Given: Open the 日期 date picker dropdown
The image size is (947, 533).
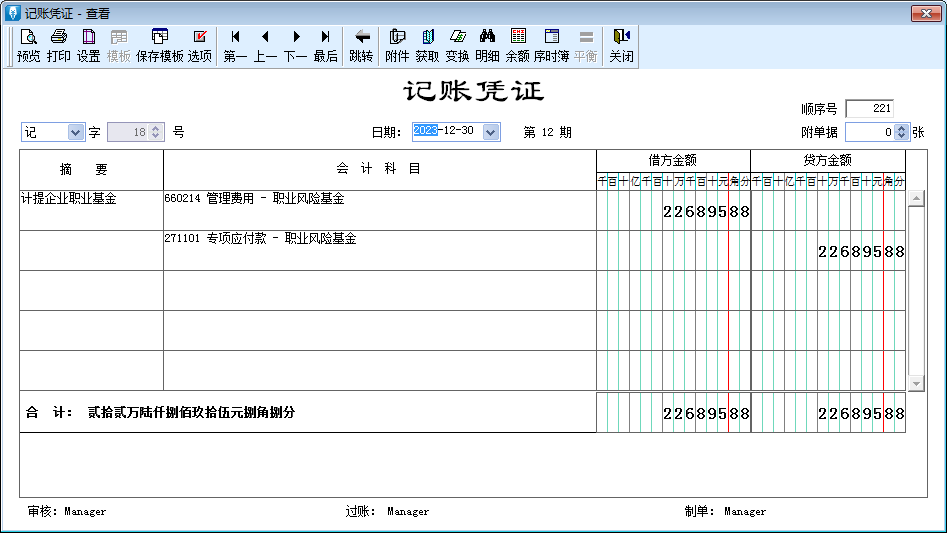Looking at the screenshot, I should click(x=490, y=132).
